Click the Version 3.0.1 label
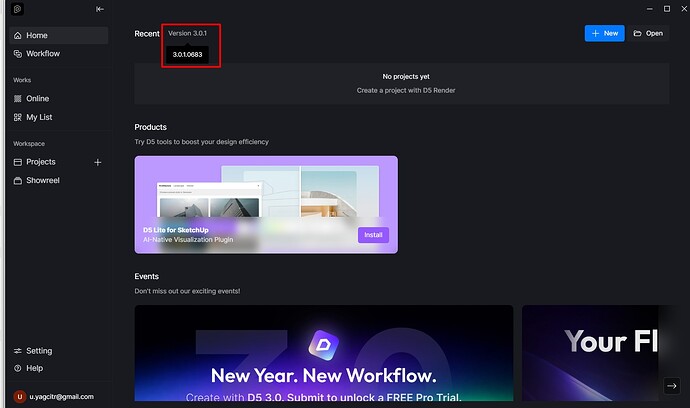This screenshot has height=408, width=690. click(x=186, y=33)
